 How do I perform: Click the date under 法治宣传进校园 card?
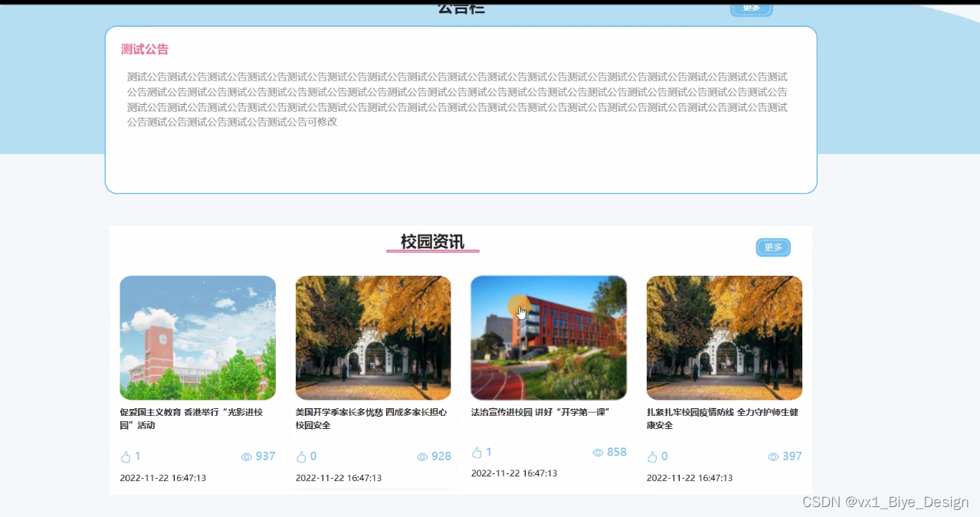(x=514, y=473)
